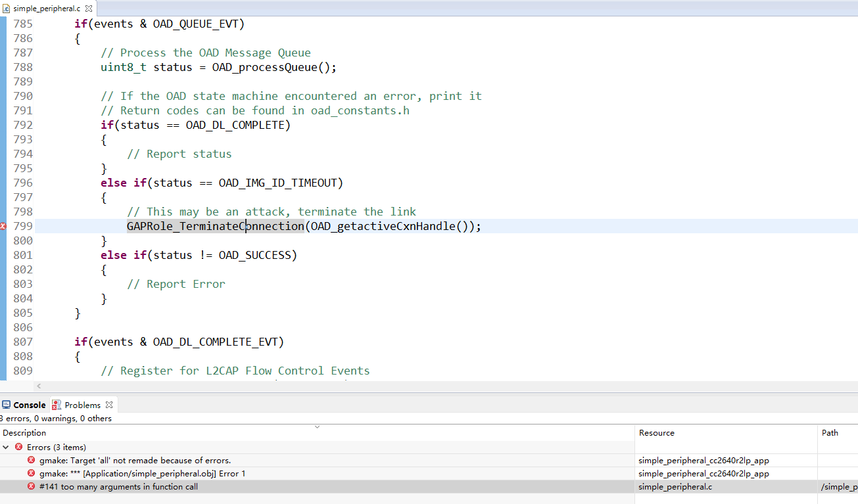This screenshot has height=504, width=858.
Task: Click the comment "// Report Error"
Action: [176, 284]
